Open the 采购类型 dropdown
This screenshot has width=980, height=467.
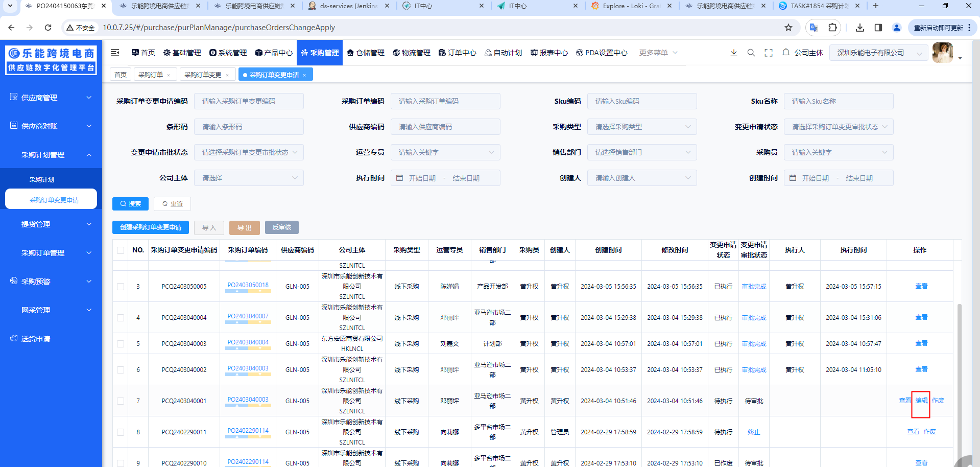point(641,126)
